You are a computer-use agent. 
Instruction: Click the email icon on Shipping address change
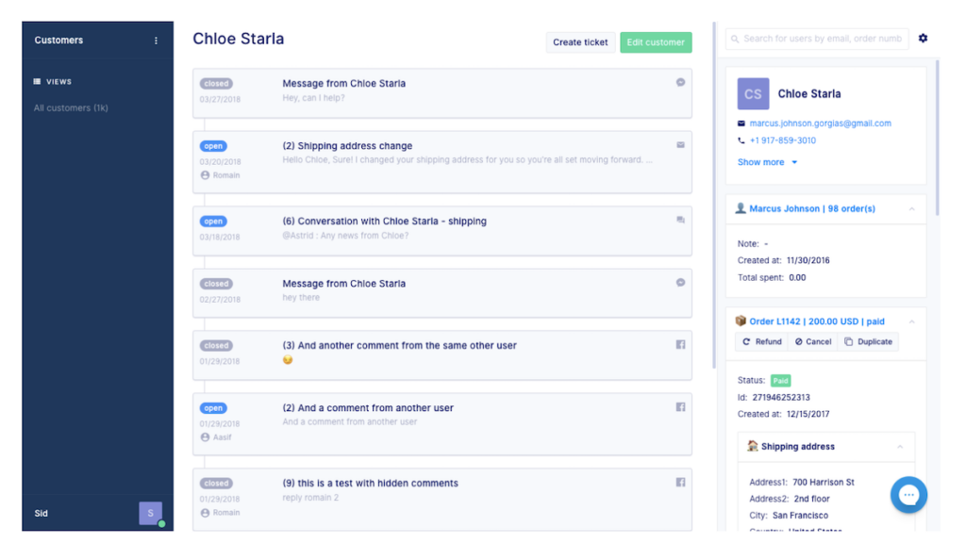[x=680, y=145]
